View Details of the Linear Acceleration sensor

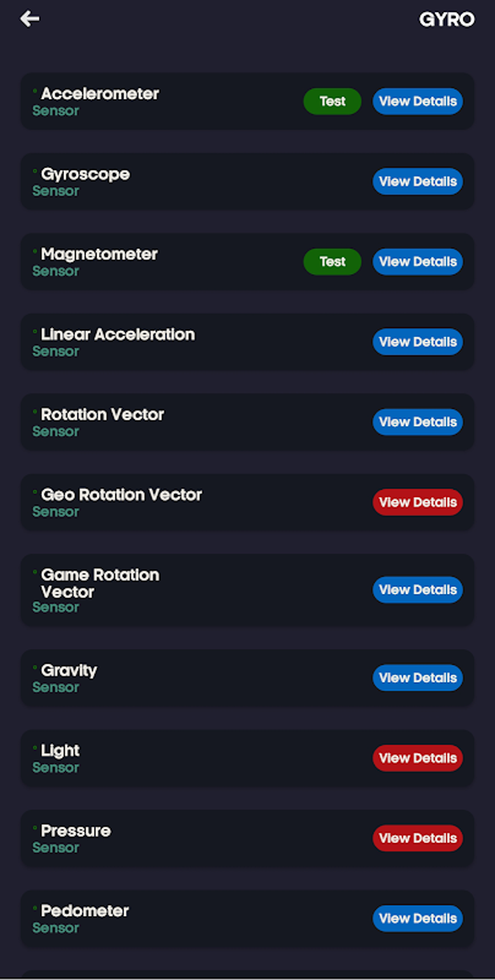coord(417,342)
